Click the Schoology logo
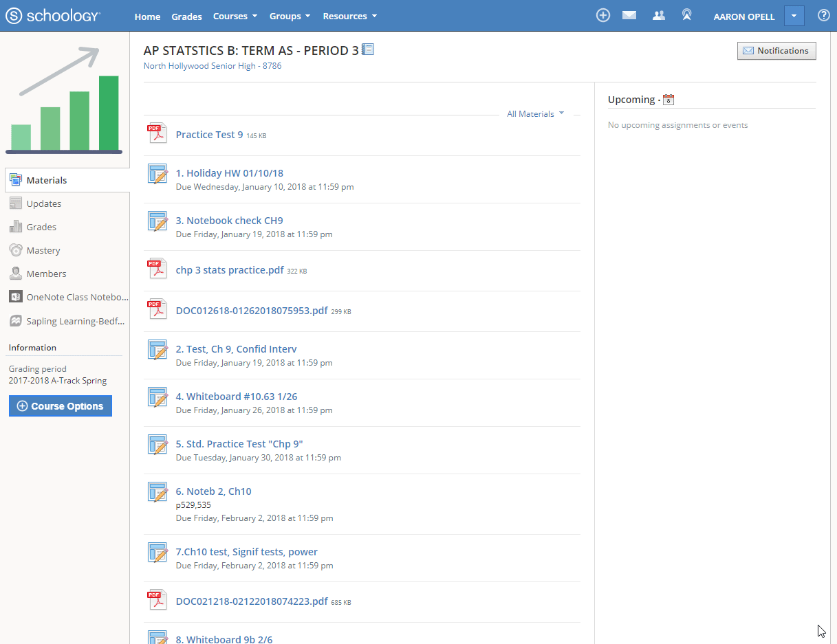The image size is (837, 644). pyautogui.click(x=53, y=16)
